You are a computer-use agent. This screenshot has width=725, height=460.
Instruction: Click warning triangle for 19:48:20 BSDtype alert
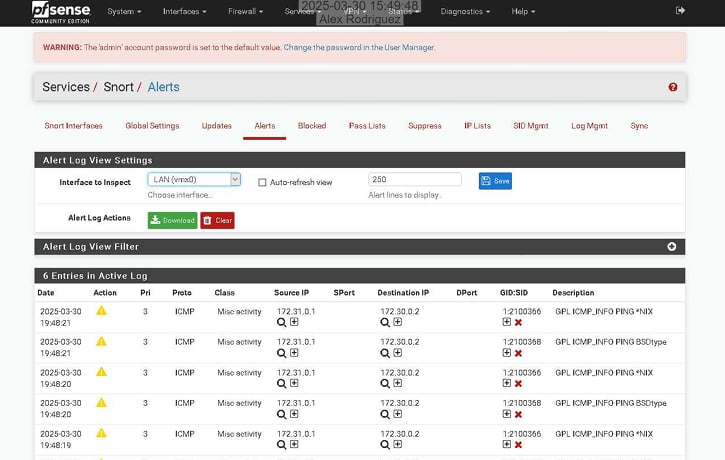coord(101,403)
